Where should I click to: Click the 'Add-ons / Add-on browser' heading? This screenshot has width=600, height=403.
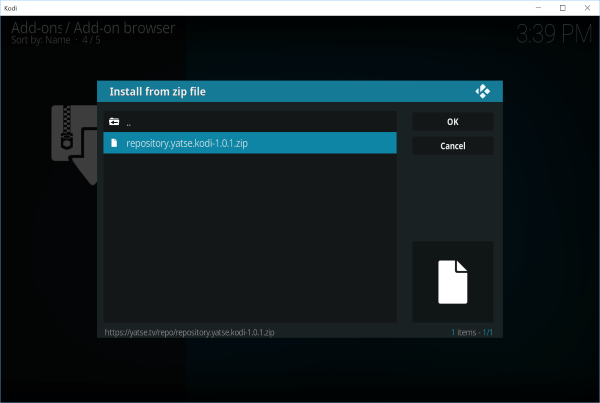pos(93,27)
